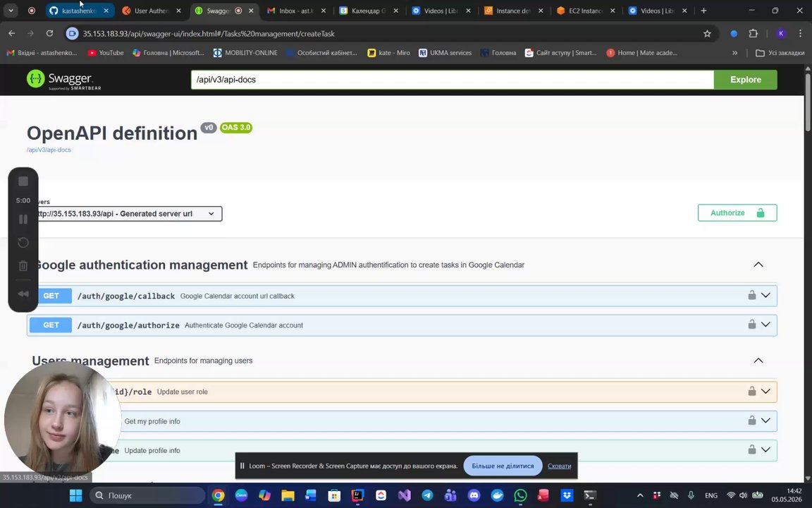Stop the Loom recording with the square icon
Screen dimensions: 812x508
(23, 181)
